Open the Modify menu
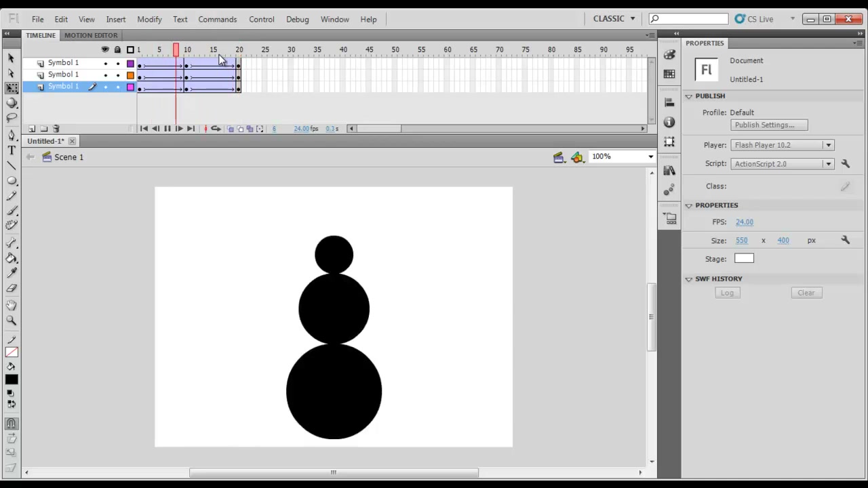The width and height of the screenshot is (868, 488). click(x=149, y=19)
